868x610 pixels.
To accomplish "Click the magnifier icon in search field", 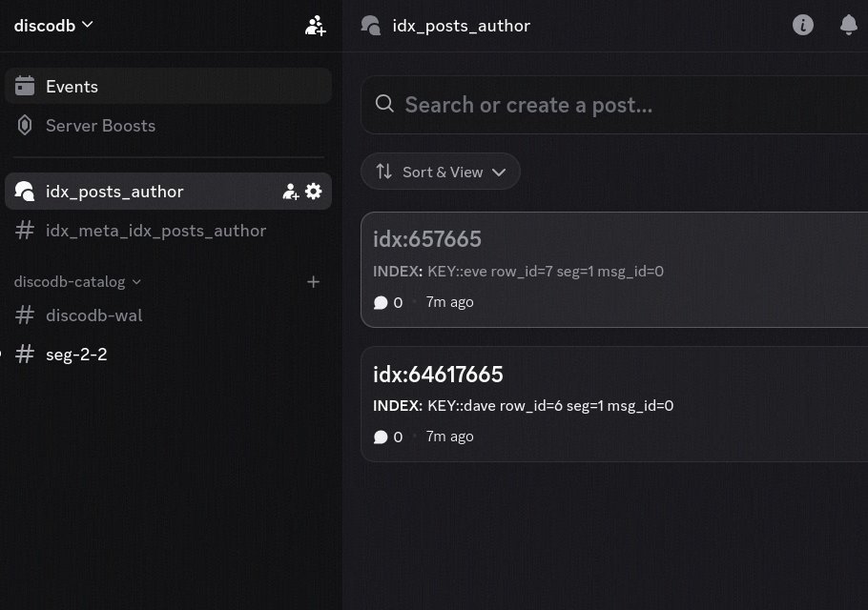I will pos(384,104).
